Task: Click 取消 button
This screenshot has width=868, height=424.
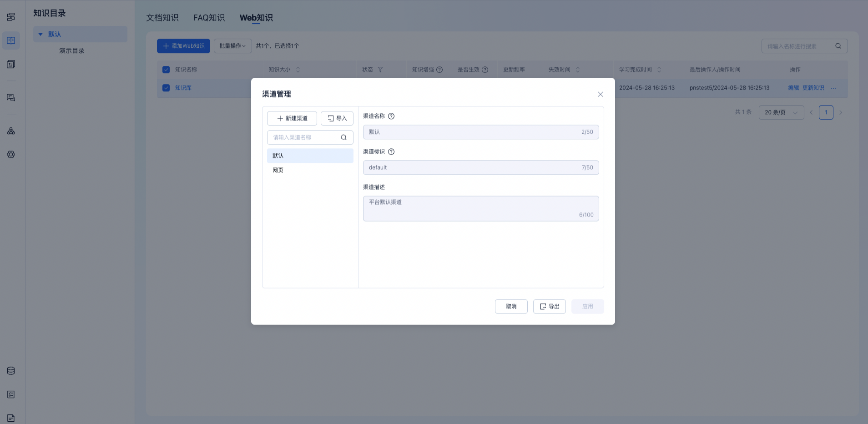Action: [x=511, y=307]
